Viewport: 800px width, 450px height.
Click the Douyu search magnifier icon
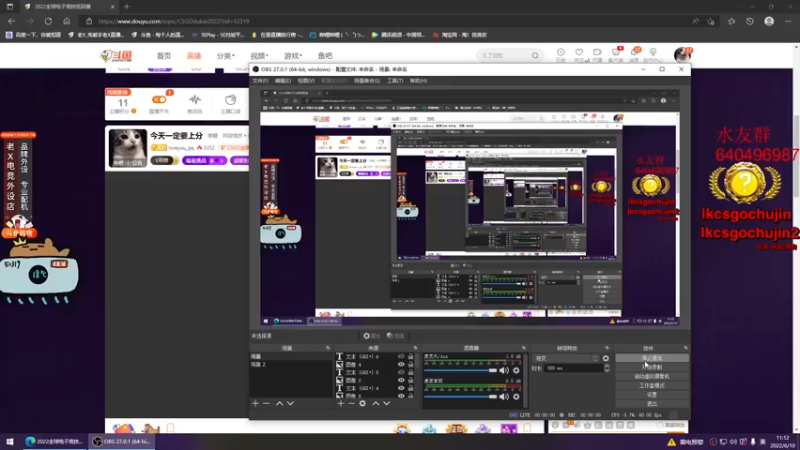click(535, 55)
